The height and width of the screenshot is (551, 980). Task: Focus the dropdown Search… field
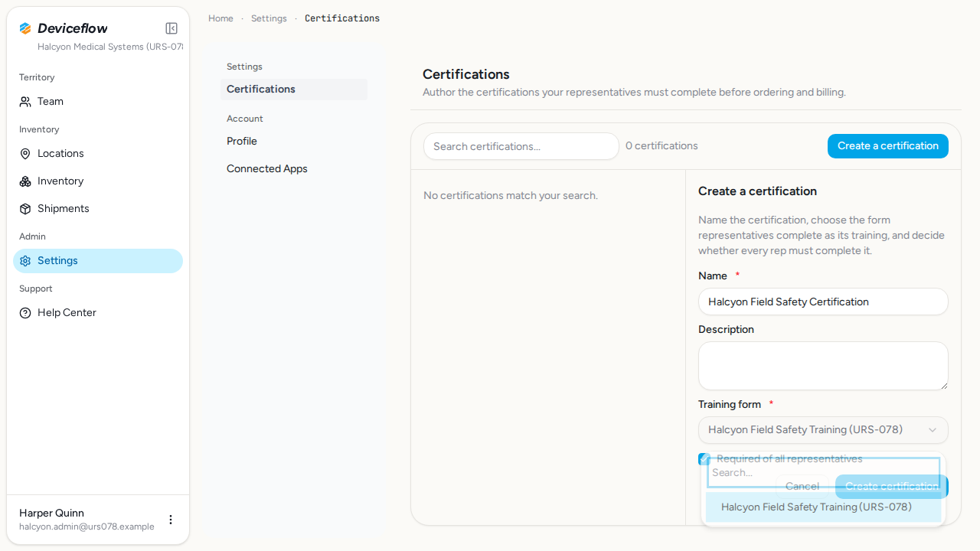point(823,473)
